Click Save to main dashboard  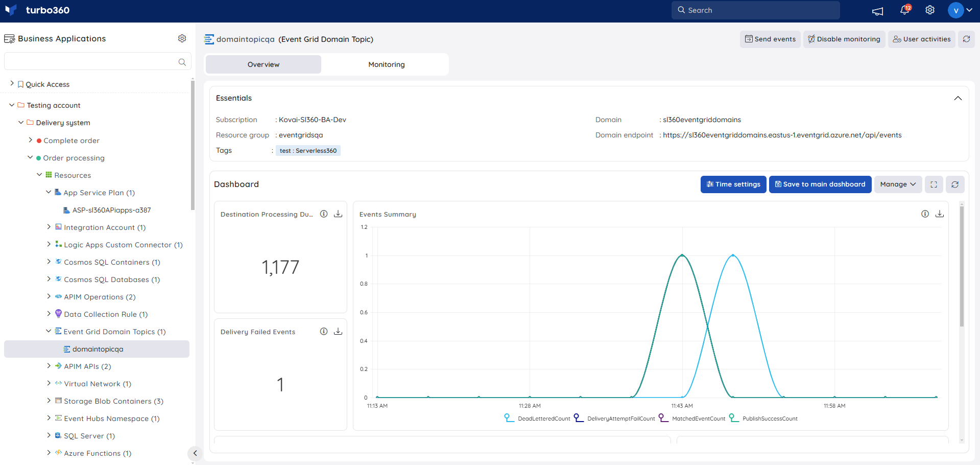tap(820, 184)
